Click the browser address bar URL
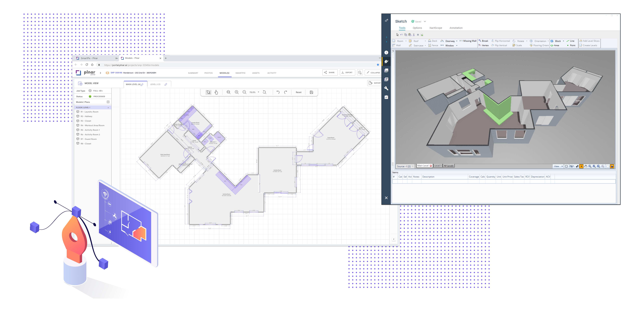Image resolution: width=644 pixels, height=312 pixels. pyautogui.click(x=131, y=65)
